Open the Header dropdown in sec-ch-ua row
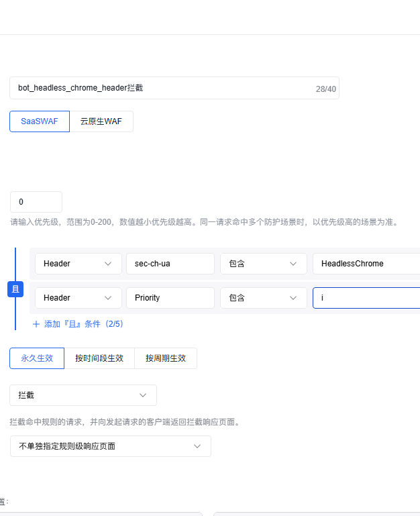This screenshot has width=420, height=516. (x=78, y=264)
